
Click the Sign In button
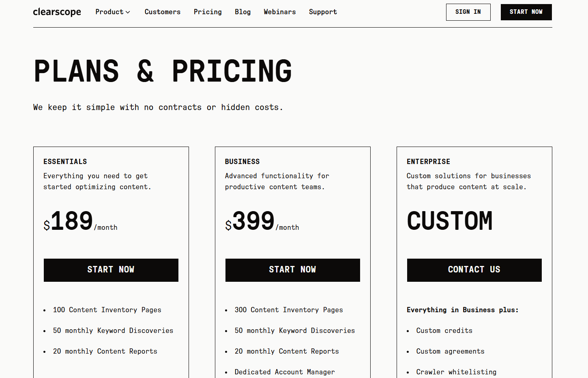pos(468,12)
